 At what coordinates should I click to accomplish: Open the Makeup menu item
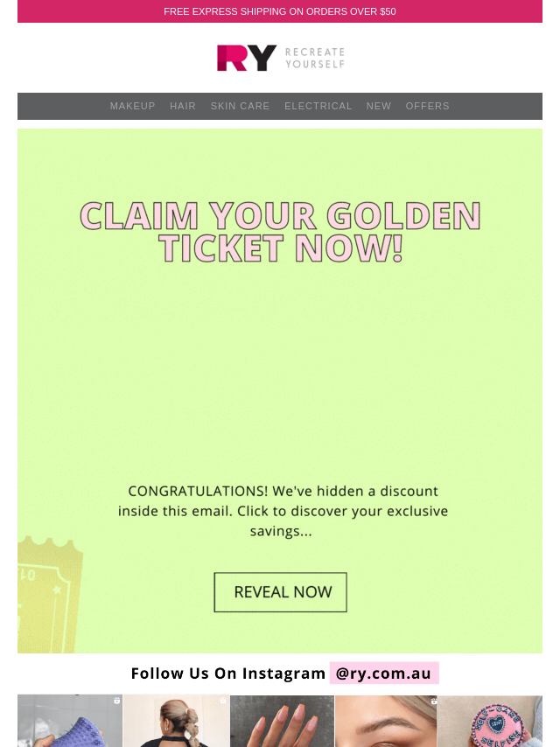[x=132, y=106]
